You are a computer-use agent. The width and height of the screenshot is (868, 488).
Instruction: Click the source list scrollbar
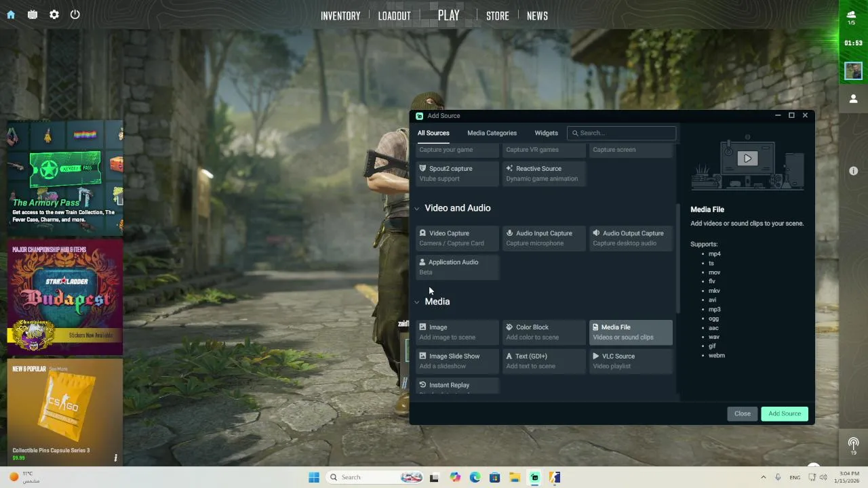coord(677,258)
